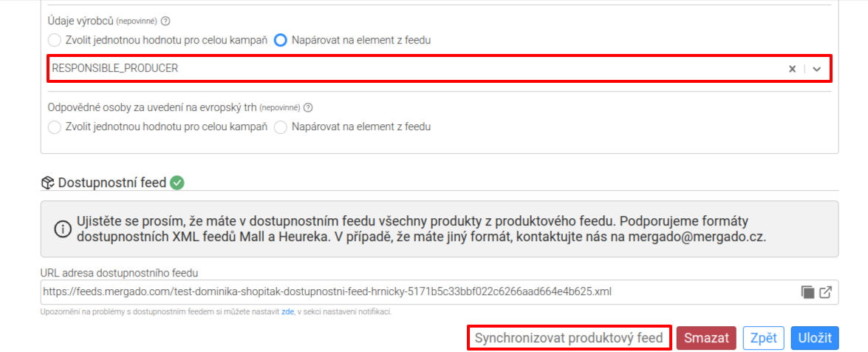Clear RESPONSIBLE_PRODUCER selection with the X icon

pyautogui.click(x=792, y=69)
